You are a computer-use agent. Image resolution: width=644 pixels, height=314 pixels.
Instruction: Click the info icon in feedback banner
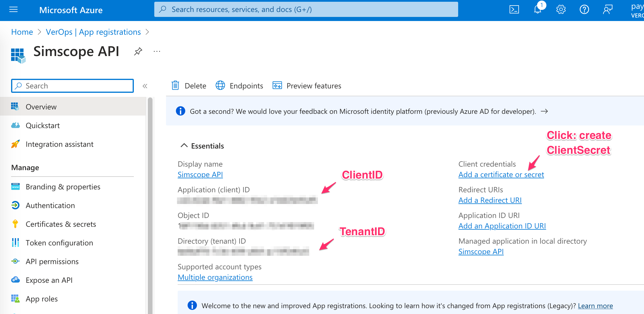click(x=181, y=111)
